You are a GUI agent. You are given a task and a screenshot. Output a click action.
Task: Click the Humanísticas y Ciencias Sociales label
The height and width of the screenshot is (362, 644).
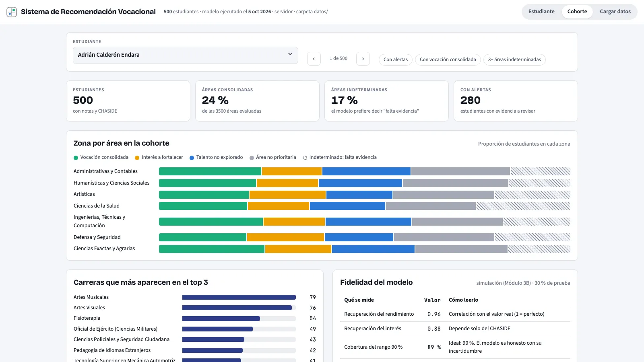(x=111, y=183)
